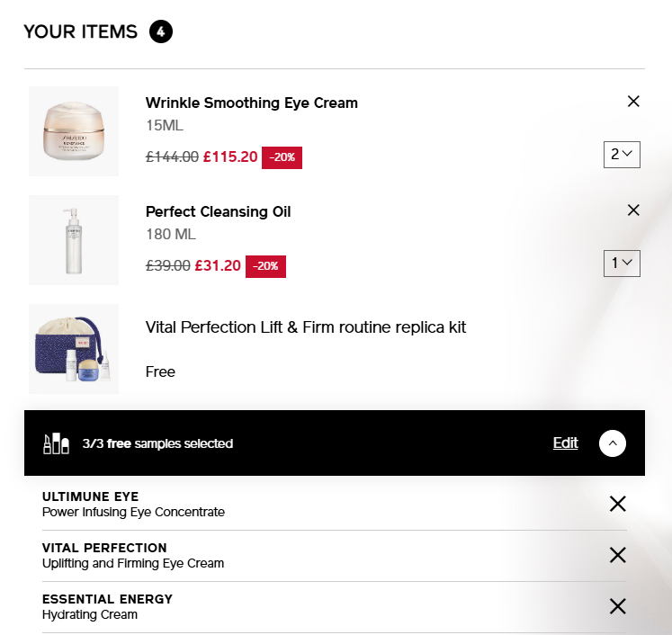This screenshot has height=635, width=672.
Task: Remove Ultimune Eye sample
Action: pyautogui.click(x=617, y=504)
